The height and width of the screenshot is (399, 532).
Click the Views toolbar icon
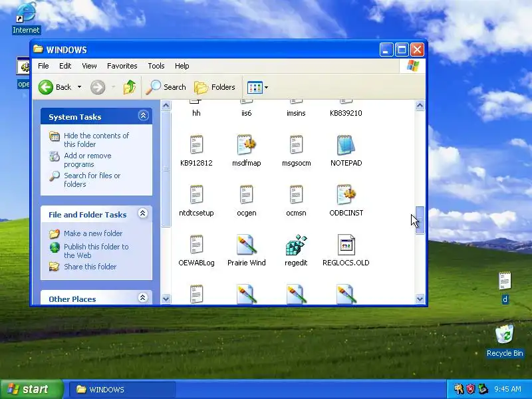pos(255,87)
